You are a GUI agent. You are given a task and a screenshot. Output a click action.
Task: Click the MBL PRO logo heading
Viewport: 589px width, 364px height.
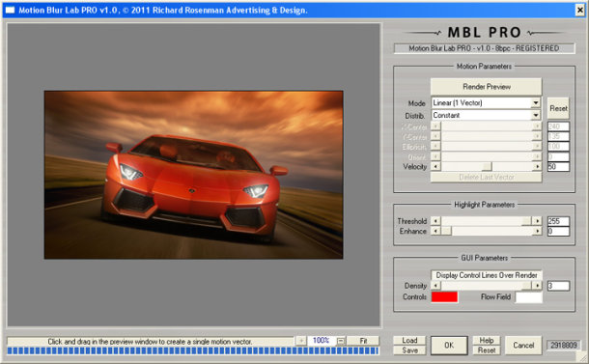pos(484,32)
